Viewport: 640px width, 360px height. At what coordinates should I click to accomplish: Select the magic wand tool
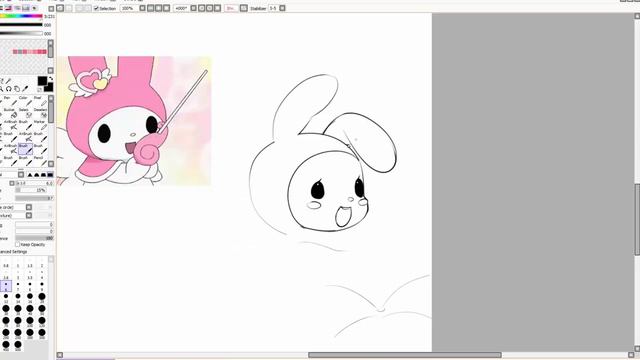pos(8,81)
